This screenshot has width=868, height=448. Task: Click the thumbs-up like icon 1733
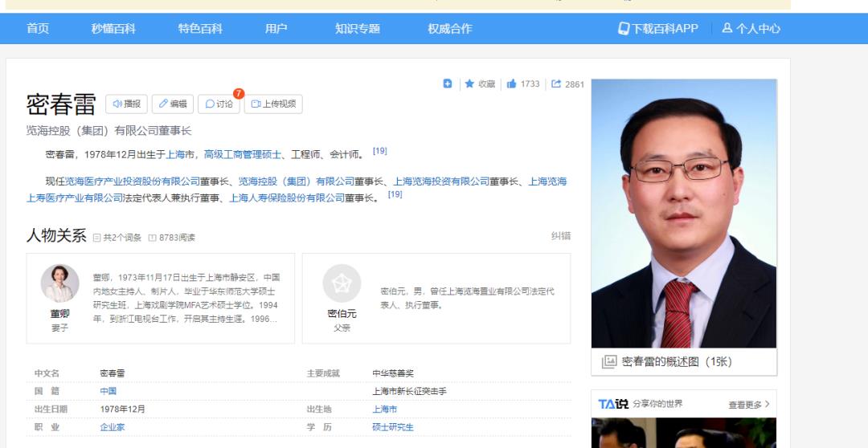click(x=511, y=83)
